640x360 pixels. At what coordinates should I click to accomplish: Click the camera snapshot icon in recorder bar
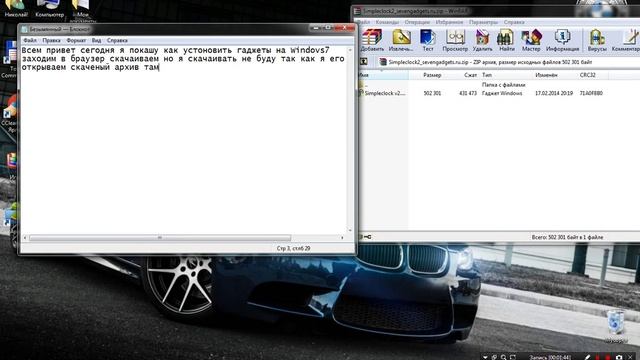(619, 357)
